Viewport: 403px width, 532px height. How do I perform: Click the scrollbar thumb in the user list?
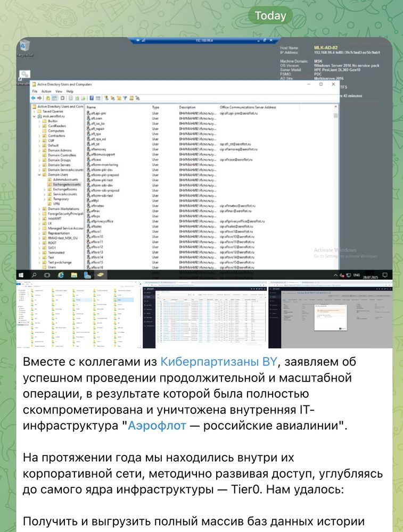336,115
